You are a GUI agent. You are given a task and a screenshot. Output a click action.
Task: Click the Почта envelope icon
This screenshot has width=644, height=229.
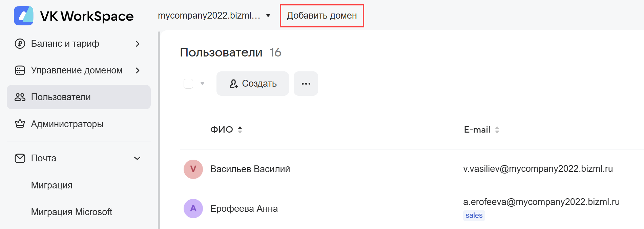(x=20, y=158)
